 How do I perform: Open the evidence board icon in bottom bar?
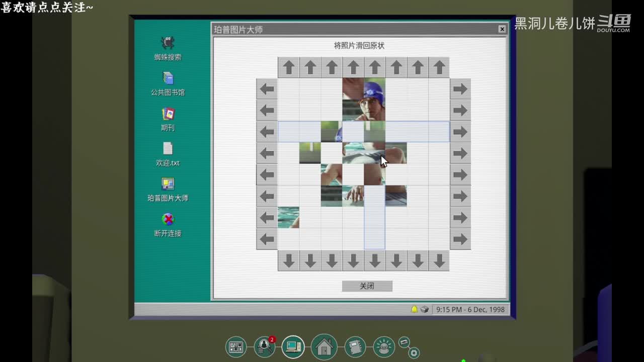tap(235, 347)
